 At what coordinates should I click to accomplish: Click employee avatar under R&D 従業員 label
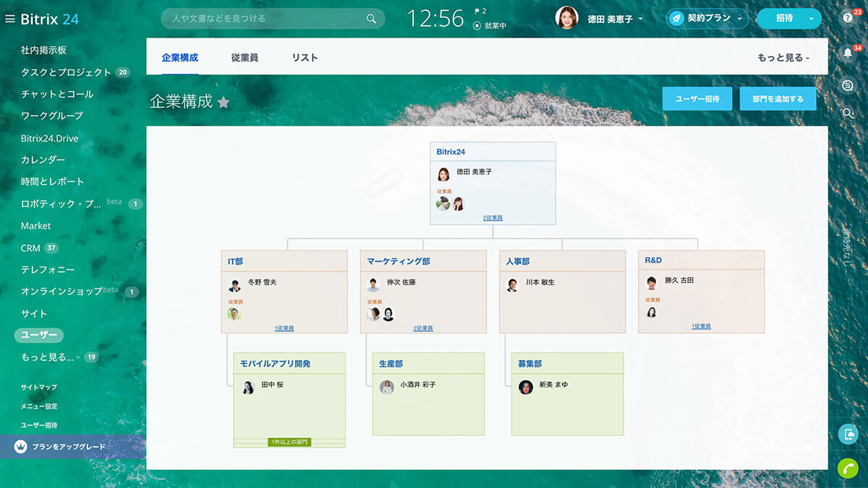pyautogui.click(x=651, y=312)
